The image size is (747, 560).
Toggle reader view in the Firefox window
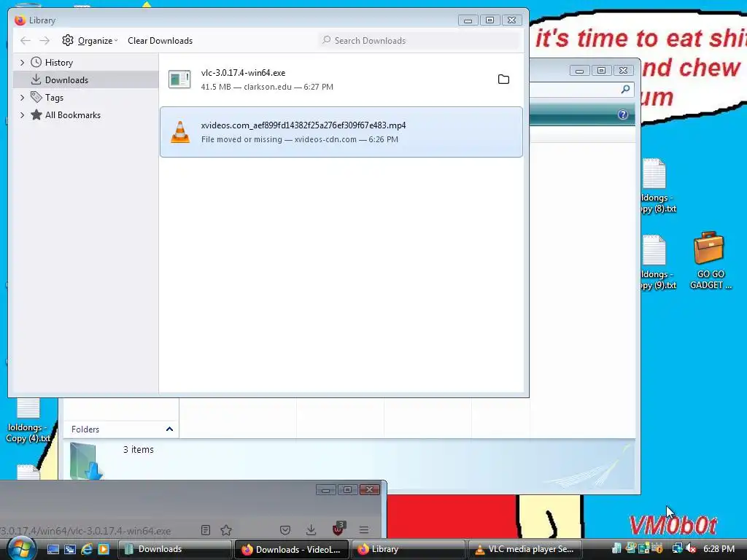(205, 530)
